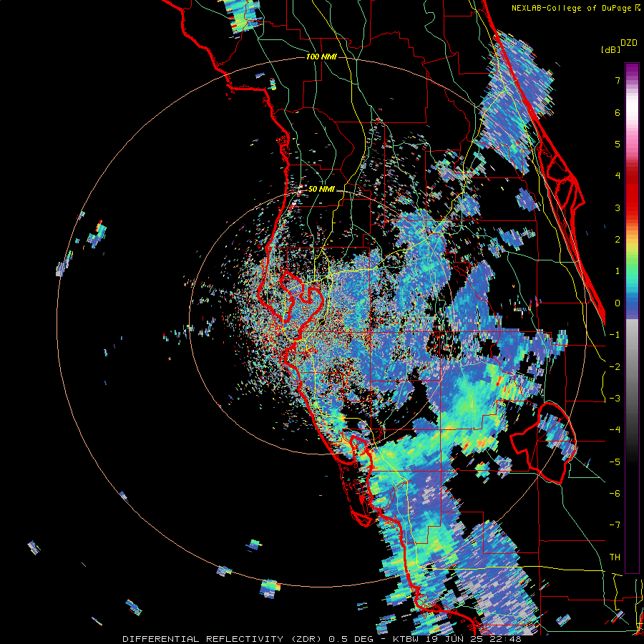The height and width of the screenshot is (644, 644).
Task: Click the 4 value on color scale
Action: coord(618,176)
